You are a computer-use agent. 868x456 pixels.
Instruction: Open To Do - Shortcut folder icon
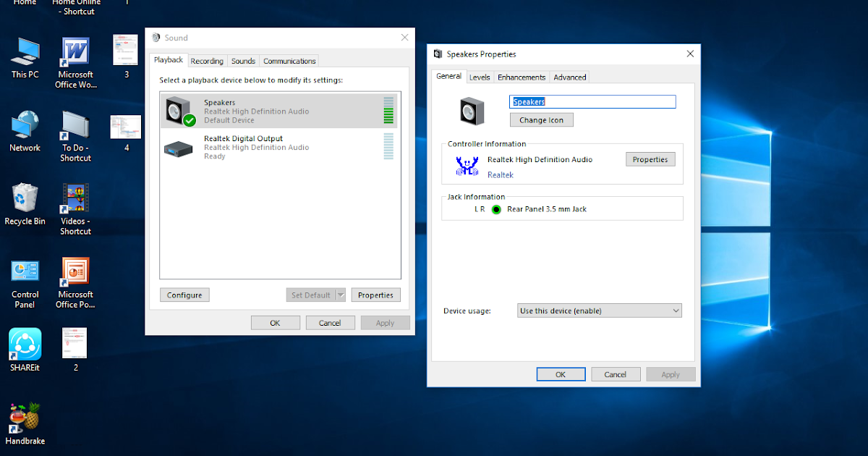pyautogui.click(x=75, y=125)
